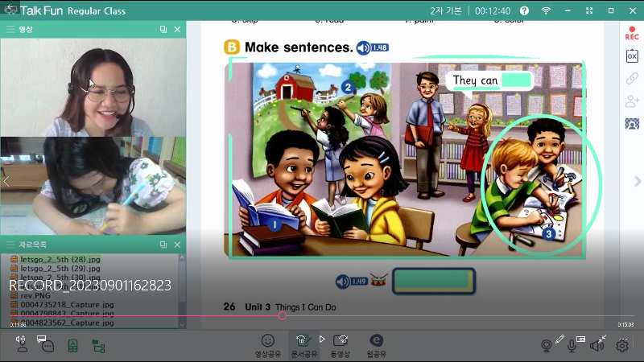Expand the hidden panel with right chevron
Screen dimensions: 644x362
(638, 182)
